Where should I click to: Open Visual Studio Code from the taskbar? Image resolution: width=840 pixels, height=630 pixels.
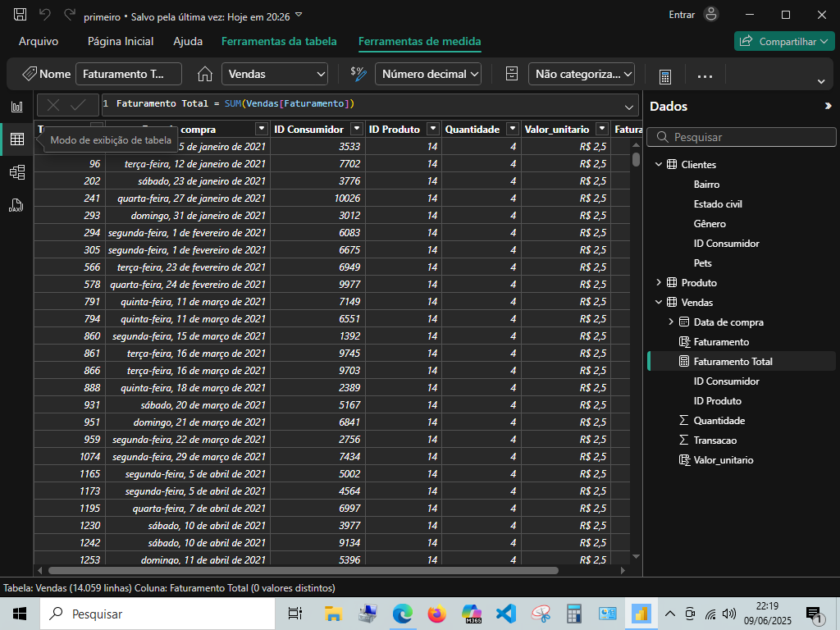pyautogui.click(x=506, y=614)
